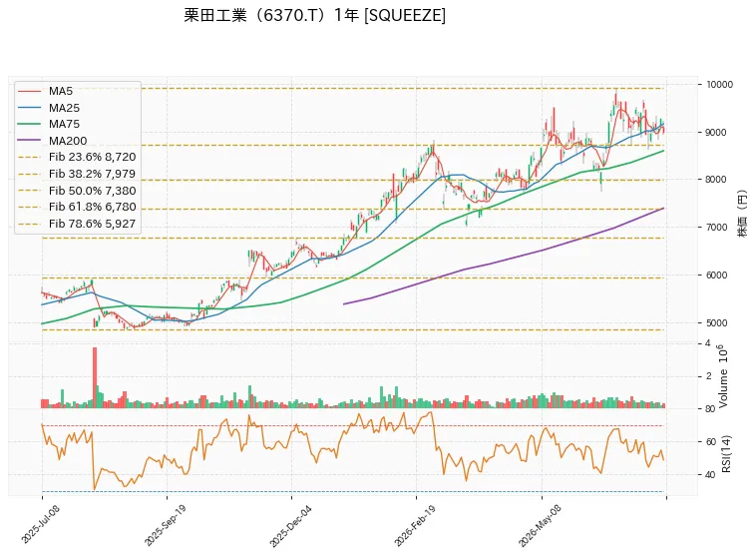The height and width of the screenshot is (557, 756).
Task: Click the Fib 38.2% 7,979 legend entry
Action: pos(77,174)
